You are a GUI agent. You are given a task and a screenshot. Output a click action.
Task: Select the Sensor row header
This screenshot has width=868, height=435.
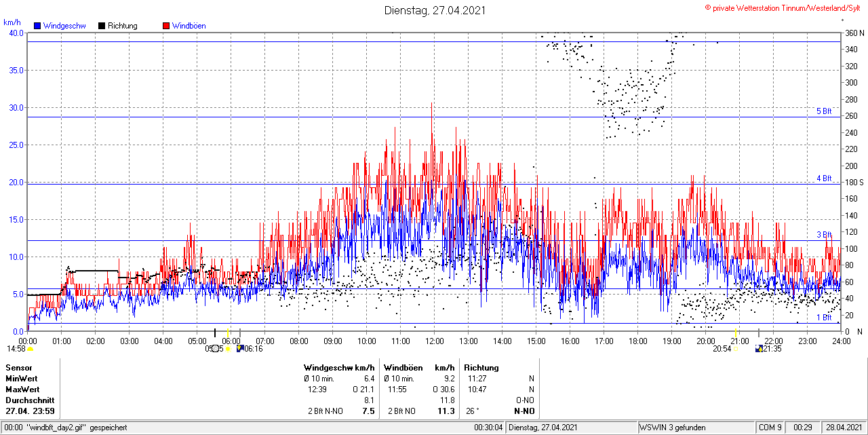coord(18,368)
